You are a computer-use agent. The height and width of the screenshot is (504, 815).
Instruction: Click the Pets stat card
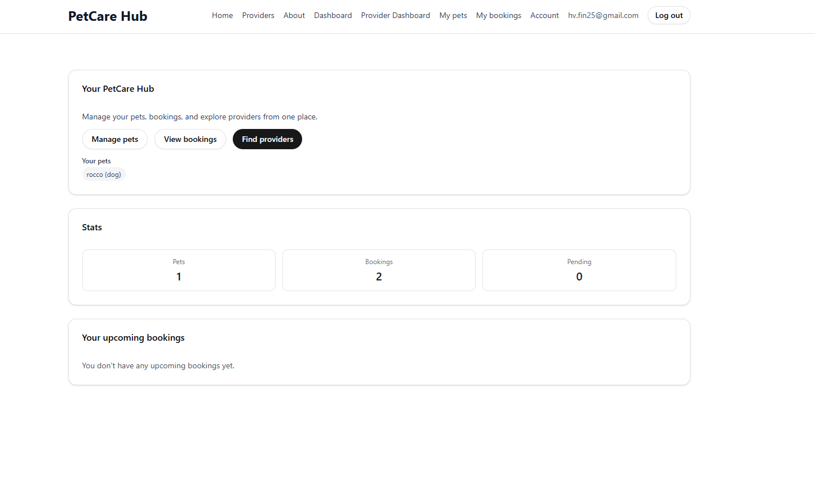pos(179,270)
